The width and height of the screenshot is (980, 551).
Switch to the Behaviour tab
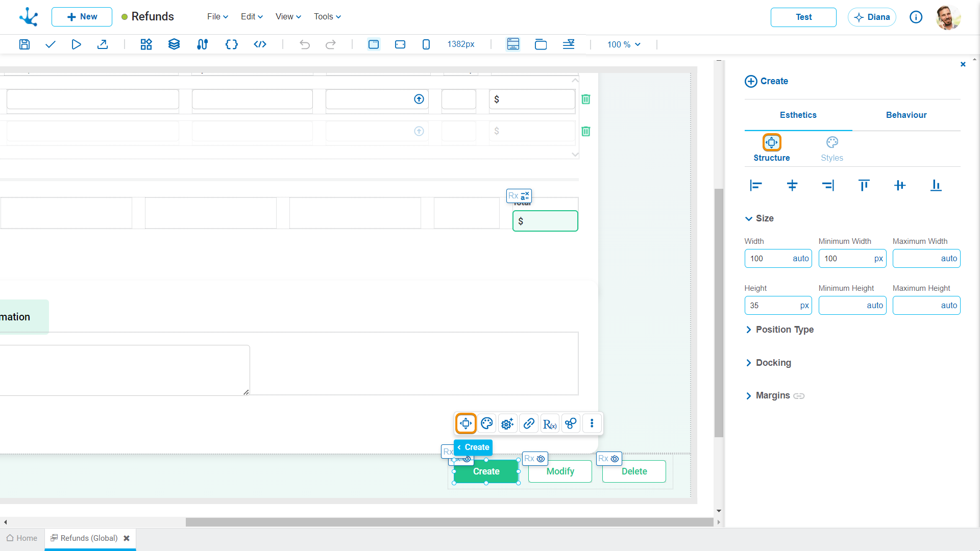(906, 115)
